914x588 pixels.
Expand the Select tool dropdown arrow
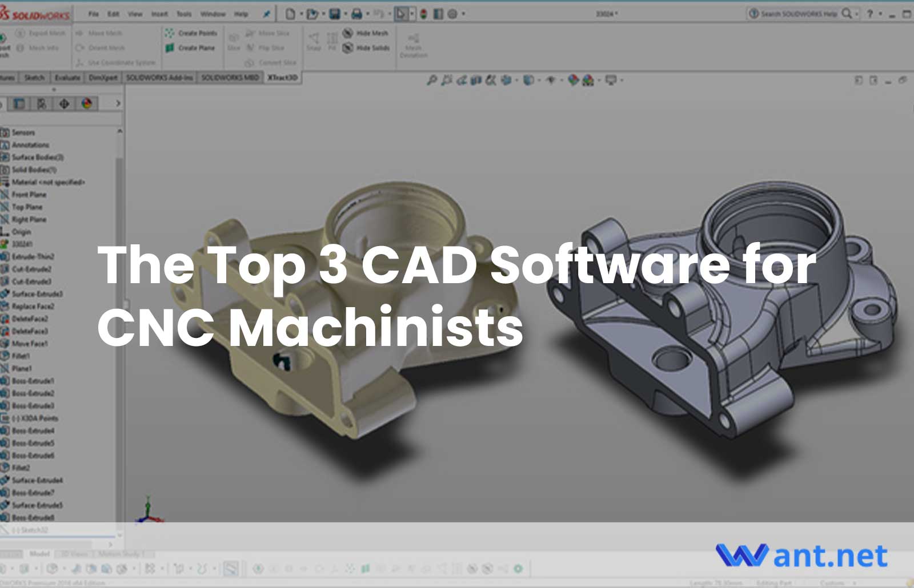click(x=412, y=14)
